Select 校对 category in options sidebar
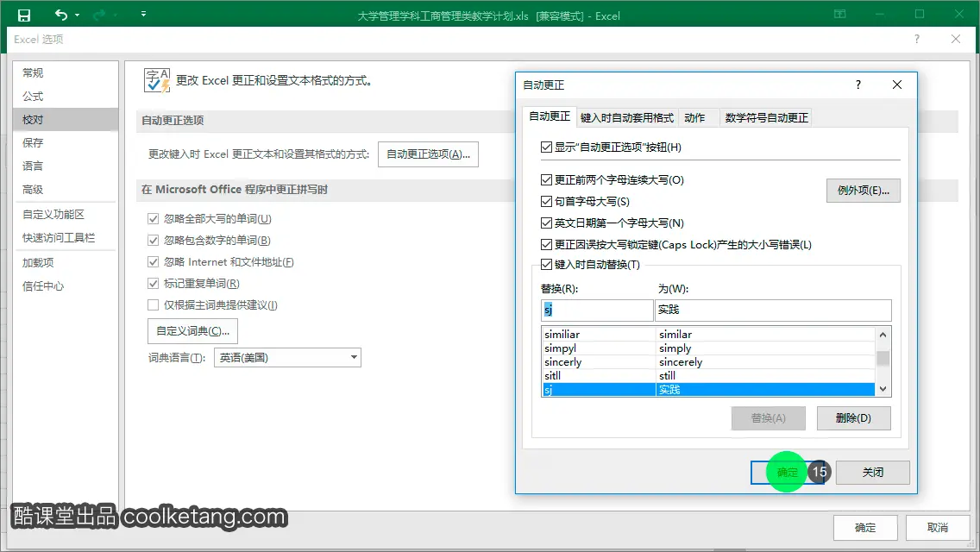 [65, 119]
